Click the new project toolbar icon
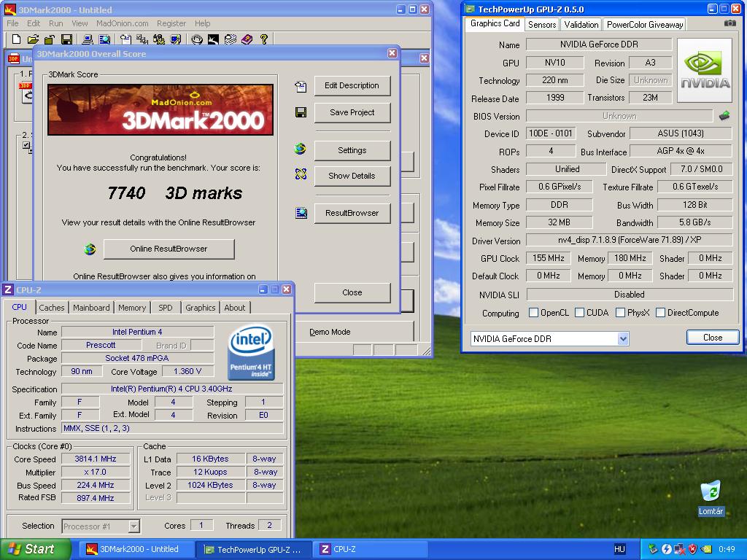This screenshot has width=747, height=560. [x=16, y=39]
